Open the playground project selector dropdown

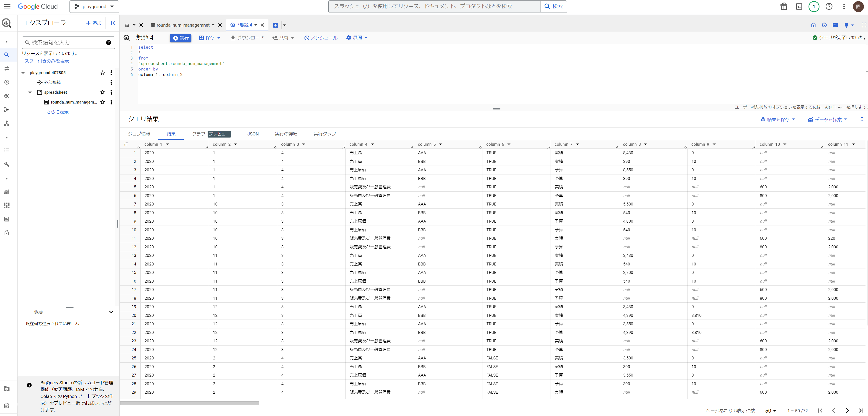(x=94, y=6)
